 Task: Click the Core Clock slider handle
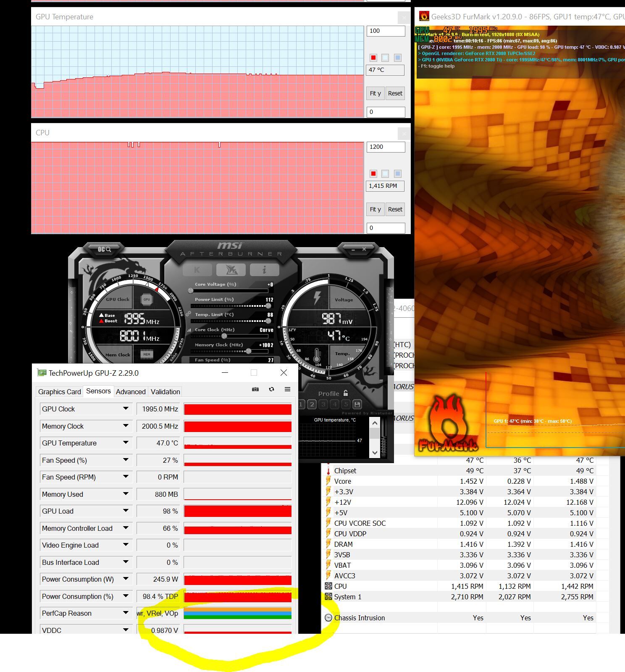pos(224,336)
